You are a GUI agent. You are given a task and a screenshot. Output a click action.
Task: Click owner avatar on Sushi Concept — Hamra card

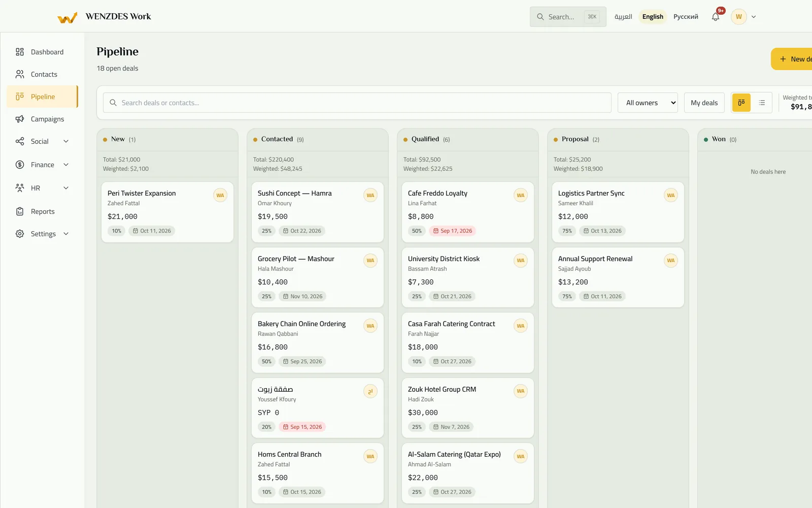(x=370, y=195)
